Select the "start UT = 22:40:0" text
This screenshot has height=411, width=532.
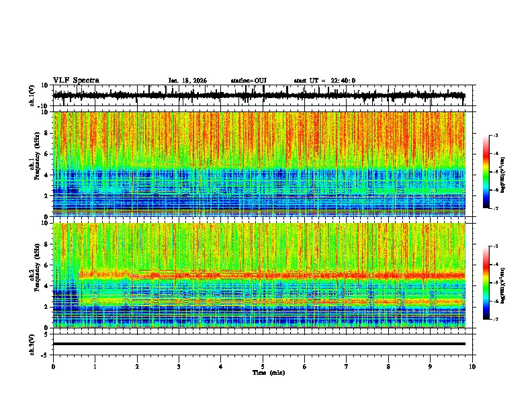click(324, 81)
